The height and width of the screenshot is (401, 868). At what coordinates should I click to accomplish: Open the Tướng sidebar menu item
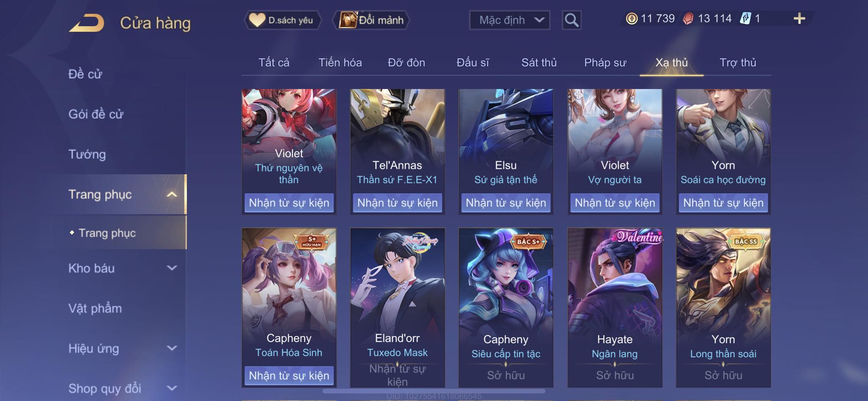click(x=87, y=154)
